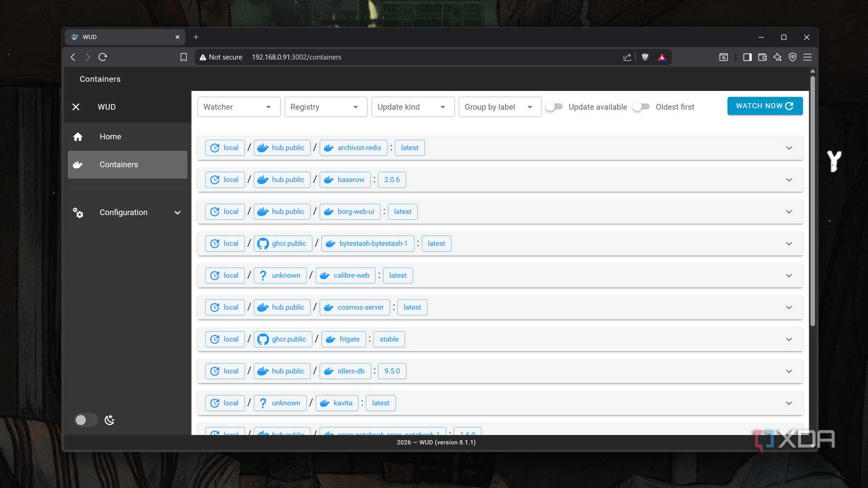This screenshot has height=488, width=868.
Task: Open the Registry filter dropdown
Action: pyautogui.click(x=325, y=107)
